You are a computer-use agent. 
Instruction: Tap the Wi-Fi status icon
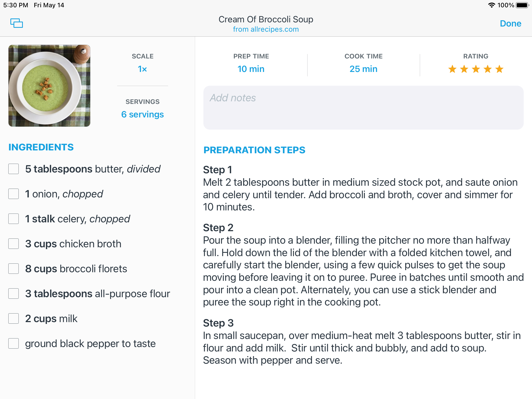coord(491,5)
